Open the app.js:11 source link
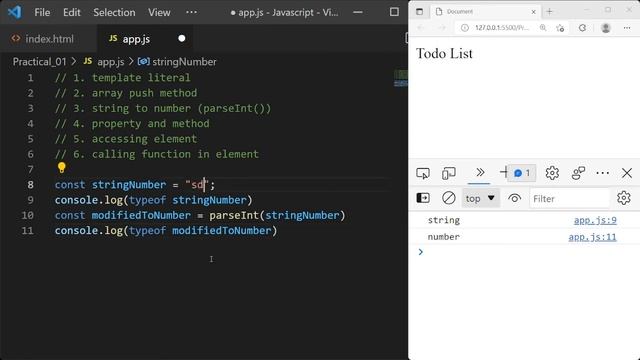 point(592,237)
